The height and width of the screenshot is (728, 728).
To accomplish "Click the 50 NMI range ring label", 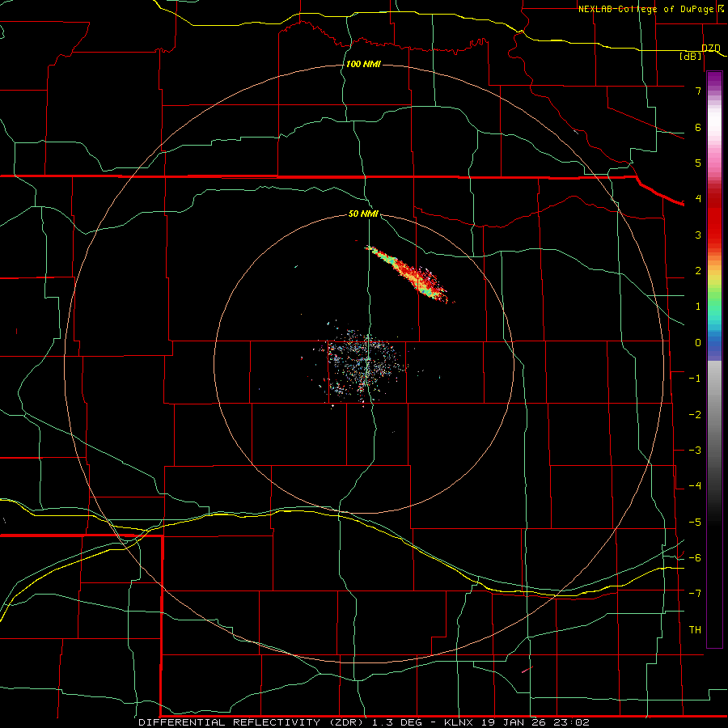I will (x=363, y=214).
